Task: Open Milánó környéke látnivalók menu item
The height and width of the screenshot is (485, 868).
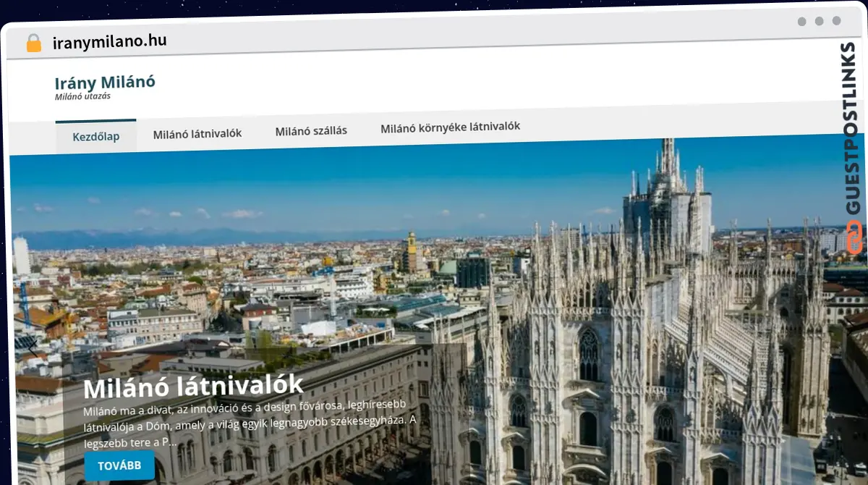Action: 451,127
